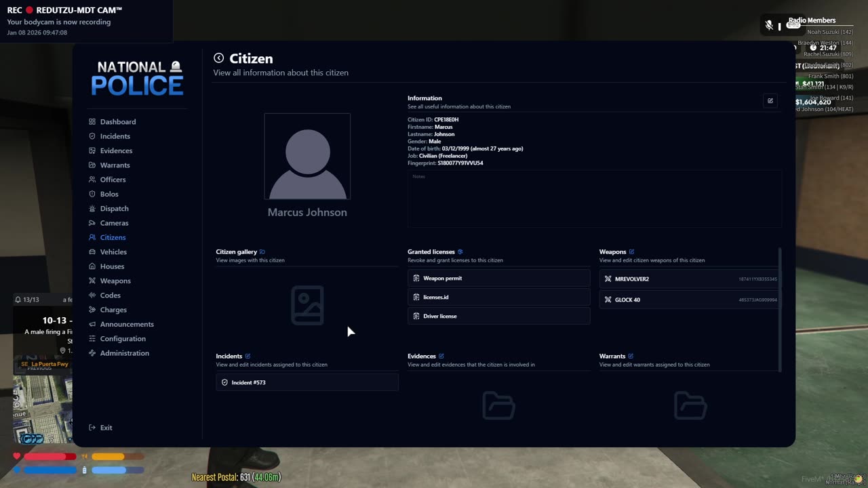Click the edit icon next to Warrants heading
Screen dimensions: 868x488
(x=631, y=357)
